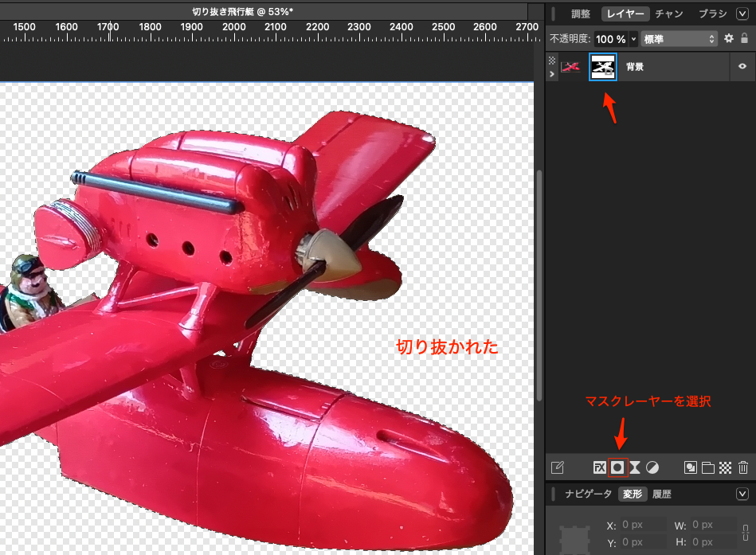The height and width of the screenshot is (555, 756).
Task: Select the 変形 tab
Action: pyautogui.click(x=633, y=494)
